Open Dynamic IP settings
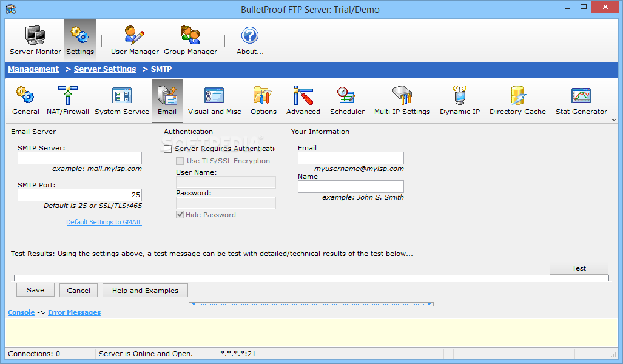Screen dimensions: 623x364 click(460, 101)
